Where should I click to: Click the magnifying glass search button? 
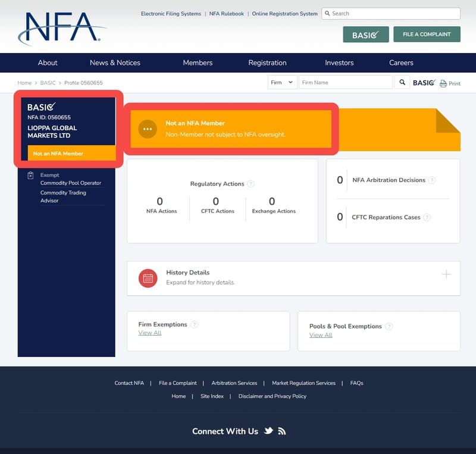click(402, 83)
